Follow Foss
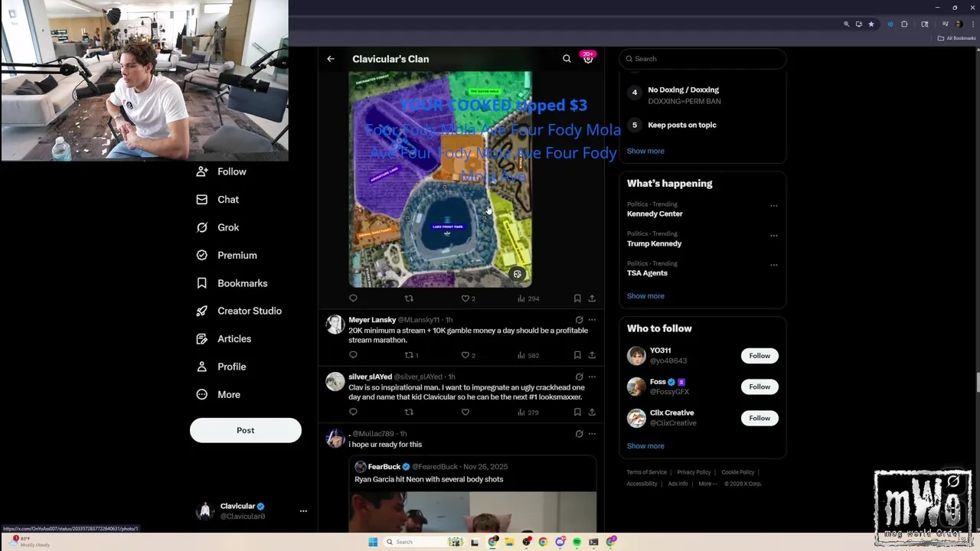The image size is (980, 551). [x=759, y=387]
